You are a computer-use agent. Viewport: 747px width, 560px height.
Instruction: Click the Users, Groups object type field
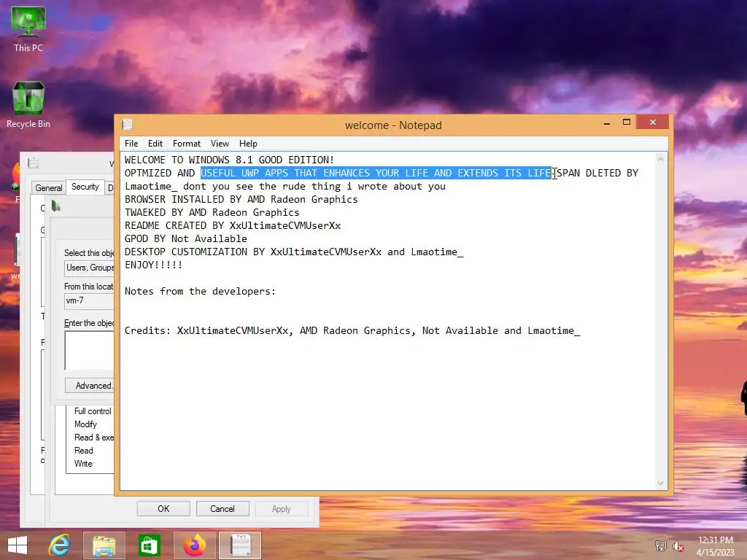90,268
